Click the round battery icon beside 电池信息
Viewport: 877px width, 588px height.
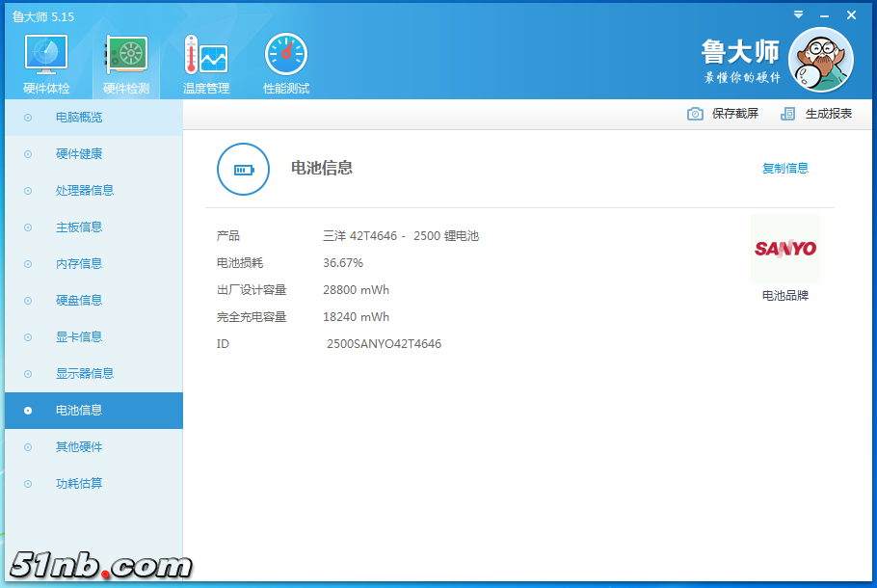point(243,170)
